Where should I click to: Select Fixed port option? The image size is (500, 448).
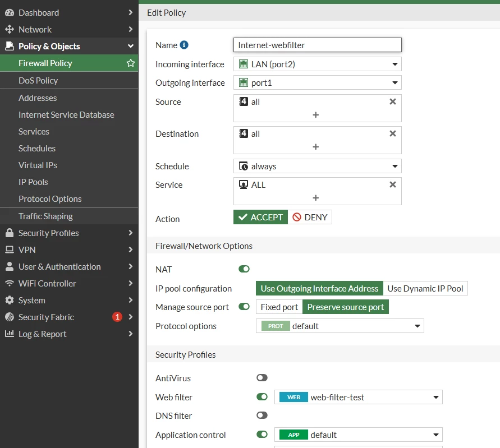(279, 307)
